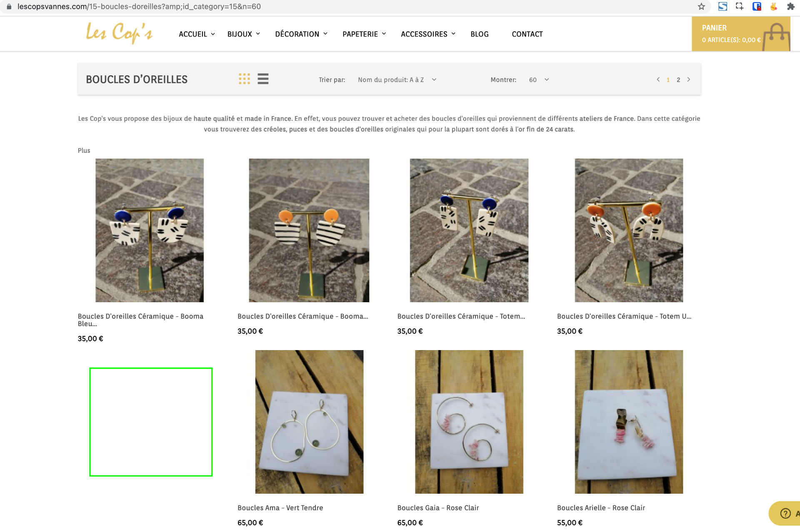Expand the Accessoires menu
The height and width of the screenshot is (532, 800).
428,34
